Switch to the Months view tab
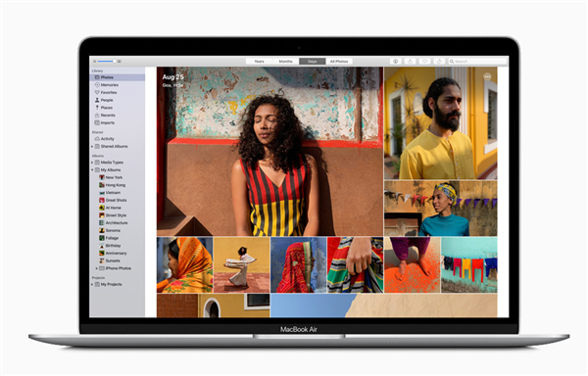 (x=286, y=62)
